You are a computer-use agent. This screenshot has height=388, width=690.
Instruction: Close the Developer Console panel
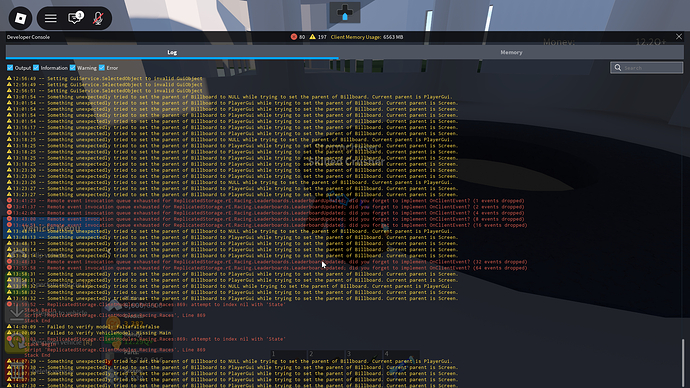point(679,37)
